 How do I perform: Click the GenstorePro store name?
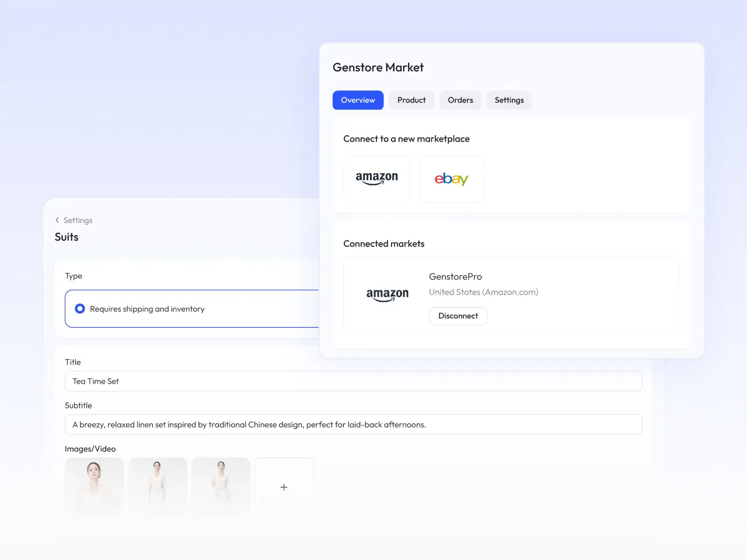coord(455,276)
